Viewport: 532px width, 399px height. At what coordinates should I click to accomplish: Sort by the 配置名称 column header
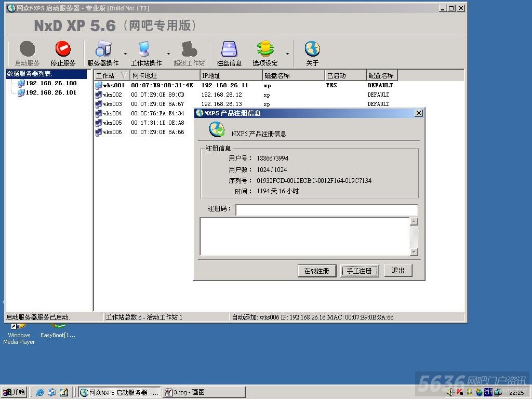click(x=382, y=75)
